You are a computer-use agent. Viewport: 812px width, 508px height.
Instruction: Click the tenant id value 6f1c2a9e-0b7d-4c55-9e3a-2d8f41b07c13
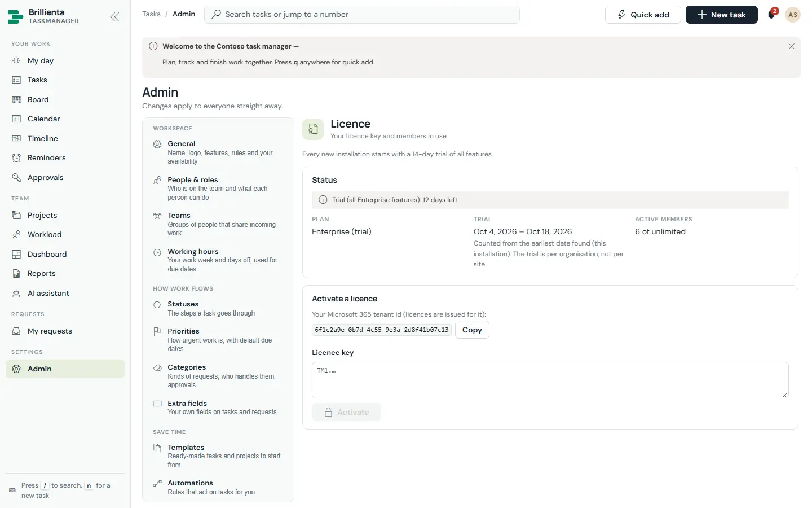coord(382,330)
